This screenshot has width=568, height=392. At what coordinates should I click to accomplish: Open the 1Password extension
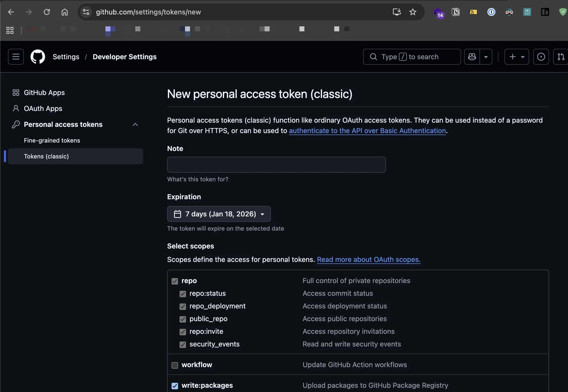coord(491,12)
